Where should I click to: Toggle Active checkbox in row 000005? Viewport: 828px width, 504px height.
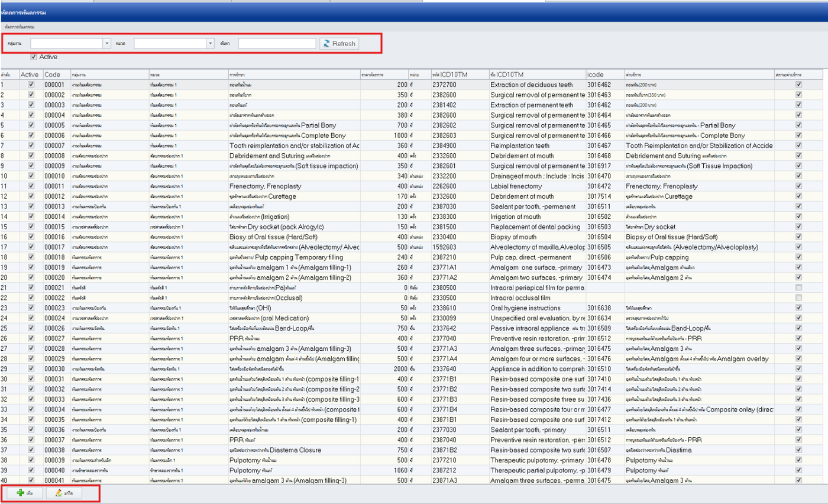[x=31, y=125]
